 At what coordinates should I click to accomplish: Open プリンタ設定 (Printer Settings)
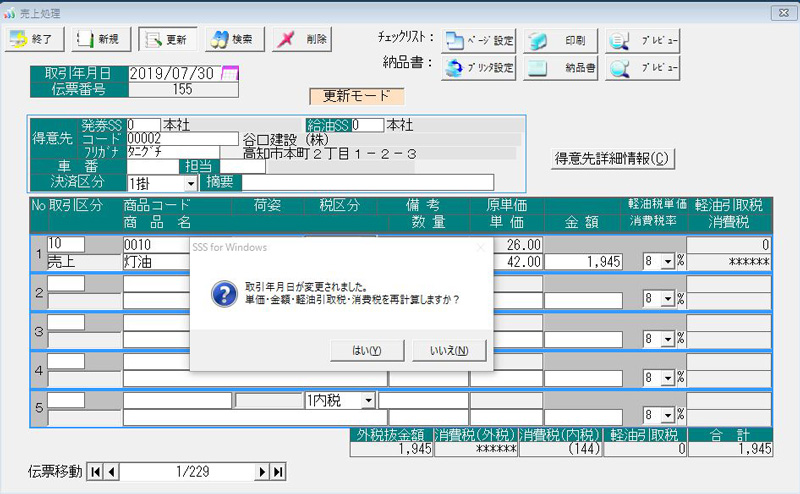[480, 68]
